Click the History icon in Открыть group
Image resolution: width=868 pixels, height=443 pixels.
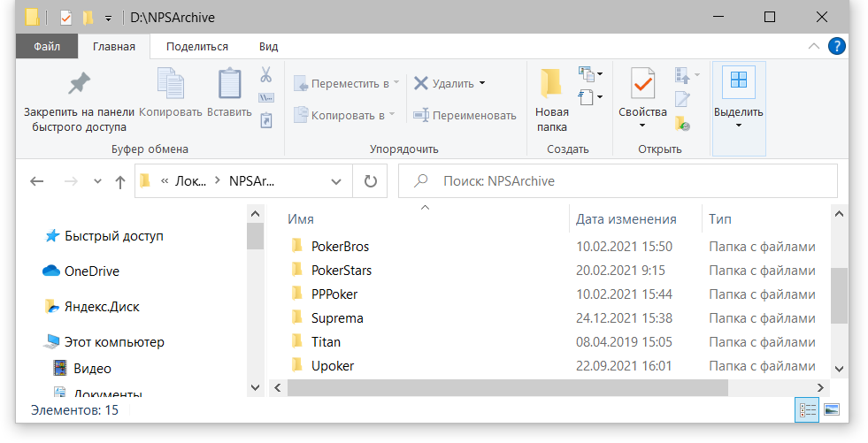[682, 123]
